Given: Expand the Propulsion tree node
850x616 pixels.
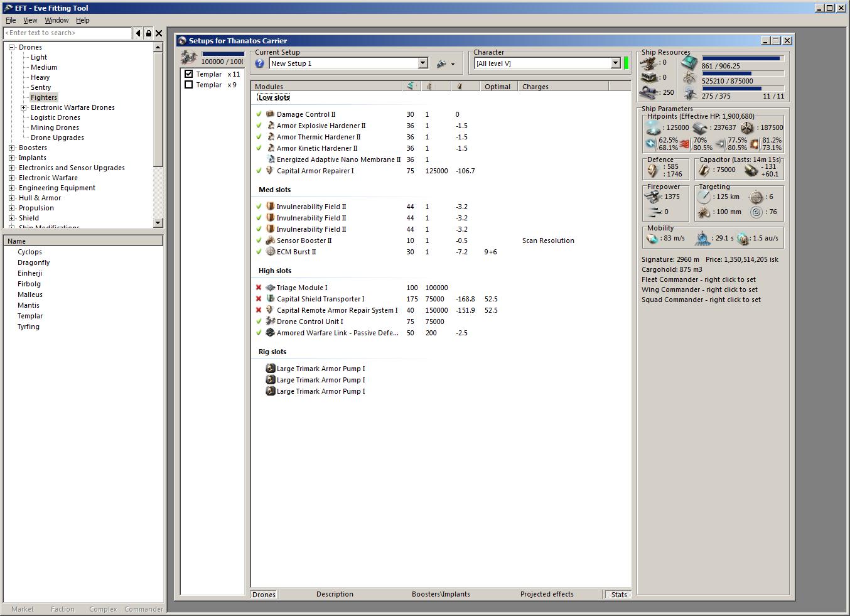Looking at the screenshot, I should click(12, 208).
